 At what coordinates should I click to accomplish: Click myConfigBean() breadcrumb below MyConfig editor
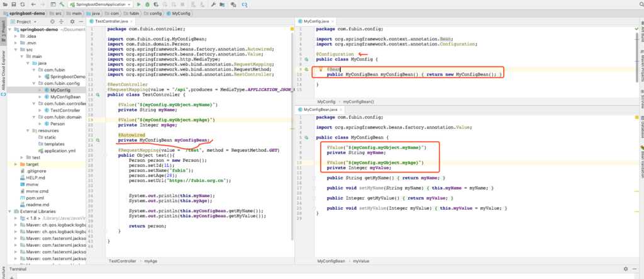[x=358, y=101]
